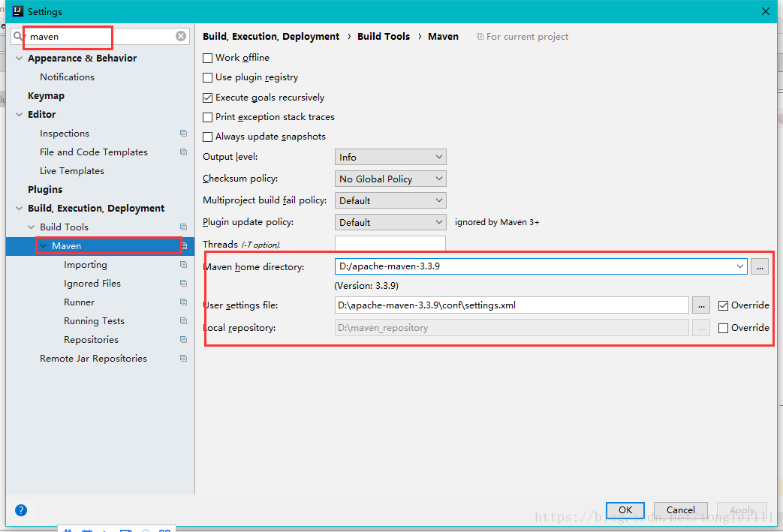783x532 pixels.
Task: Collapse the Build Tools node
Action: pyautogui.click(x=31, y=227)
